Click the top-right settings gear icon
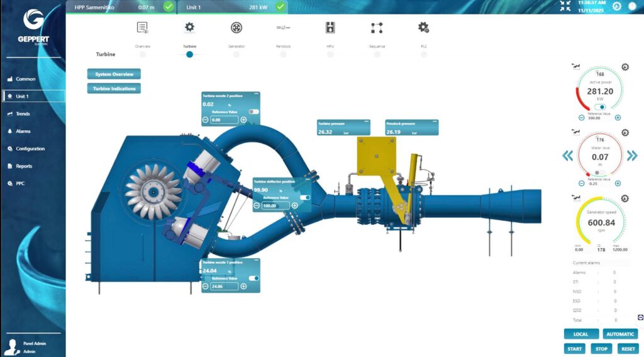Screen dimensions: 644x357 (x=616, y=6)
